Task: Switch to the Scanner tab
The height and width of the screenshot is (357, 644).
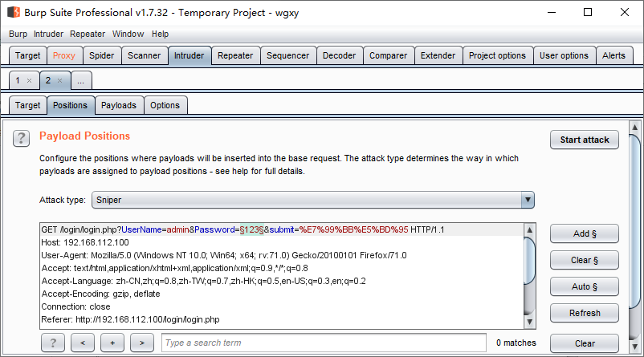Action: [x=145, y=55]
